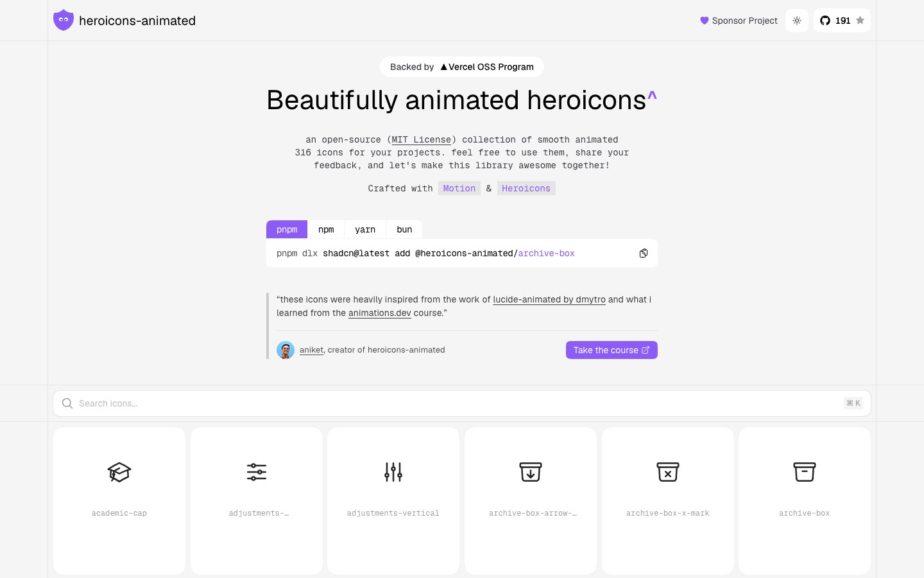Follow the Motion link
924x578 pixels.
point(459,188)
